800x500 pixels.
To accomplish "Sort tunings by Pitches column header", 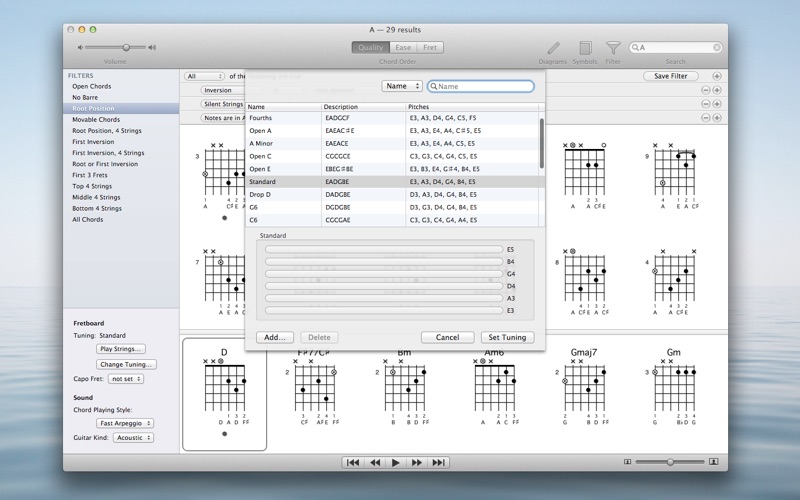I will pos(472,107).
